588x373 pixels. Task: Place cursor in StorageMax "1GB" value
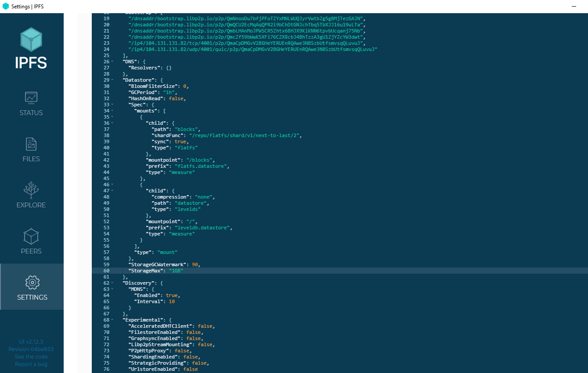point(176,271)
